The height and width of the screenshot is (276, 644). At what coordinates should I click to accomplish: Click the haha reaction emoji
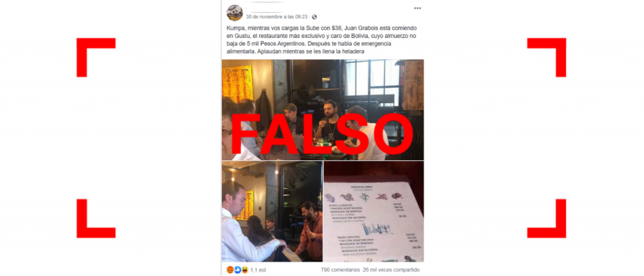tap(245, 270)
